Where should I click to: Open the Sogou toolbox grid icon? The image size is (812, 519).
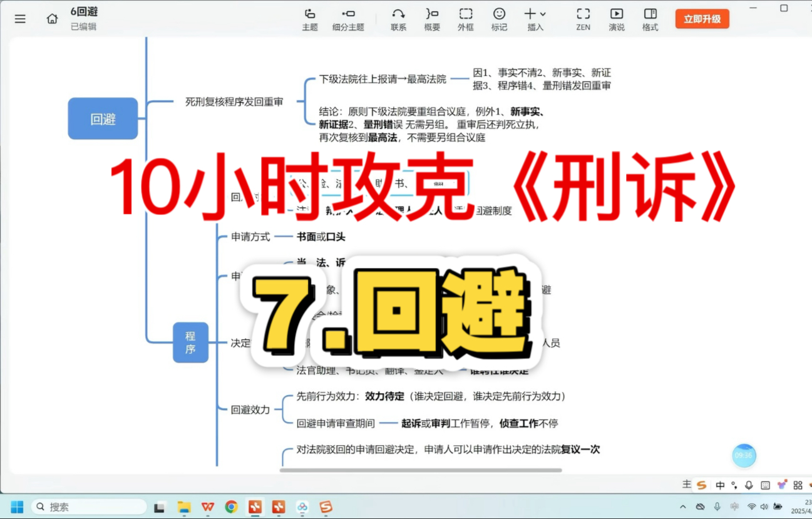coord(798,485)
